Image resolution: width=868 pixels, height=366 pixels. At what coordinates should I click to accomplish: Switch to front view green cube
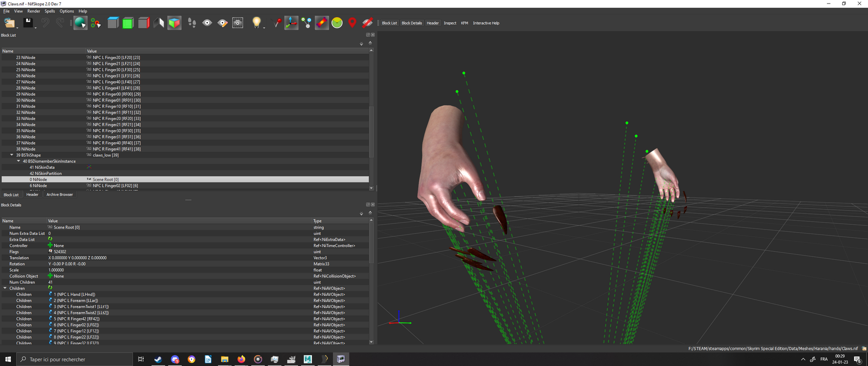coord(128,23)
